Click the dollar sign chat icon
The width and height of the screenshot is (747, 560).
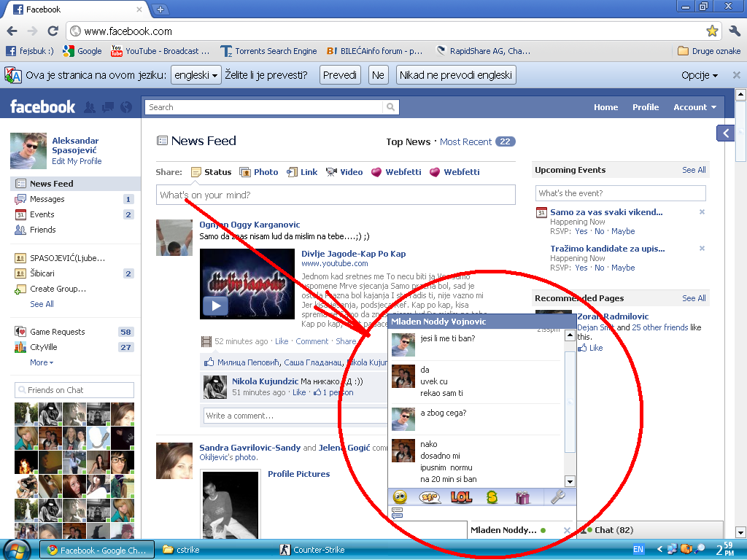point(492,497)
